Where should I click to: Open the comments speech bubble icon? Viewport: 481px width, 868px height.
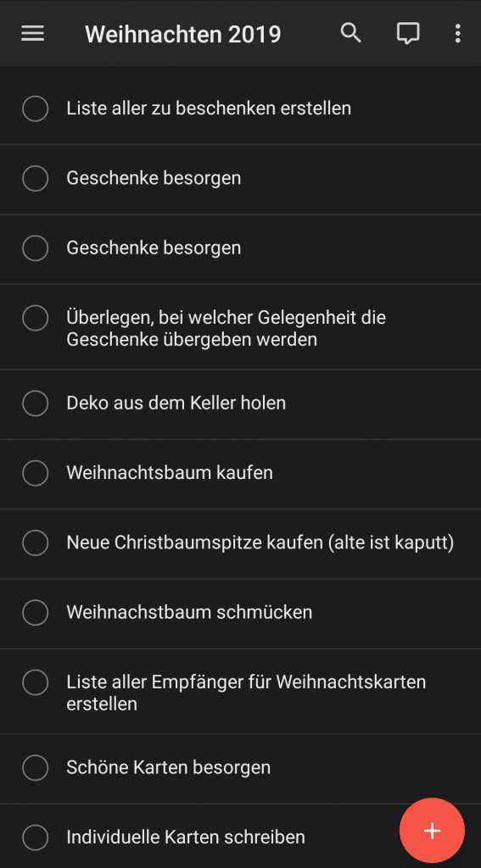408,34
